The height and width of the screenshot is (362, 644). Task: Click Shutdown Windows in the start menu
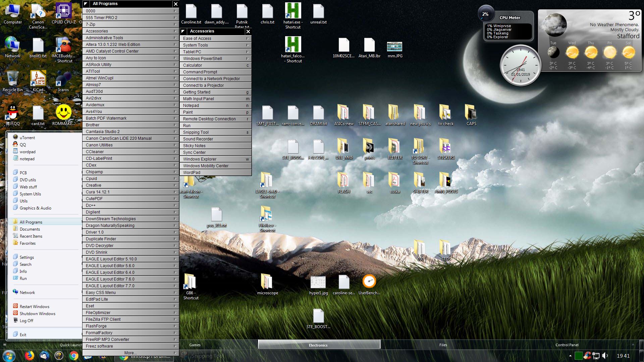click(x=37, y=313)
